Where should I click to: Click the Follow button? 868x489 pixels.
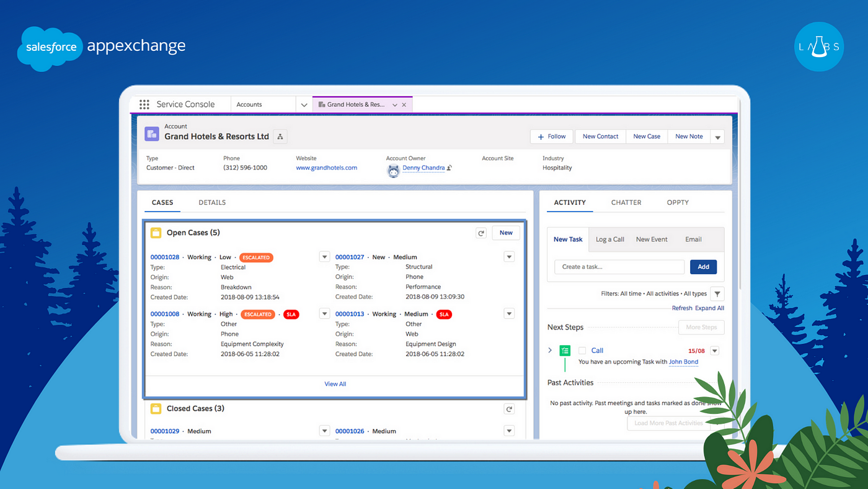pyautogui.click(x=552, y=137)
